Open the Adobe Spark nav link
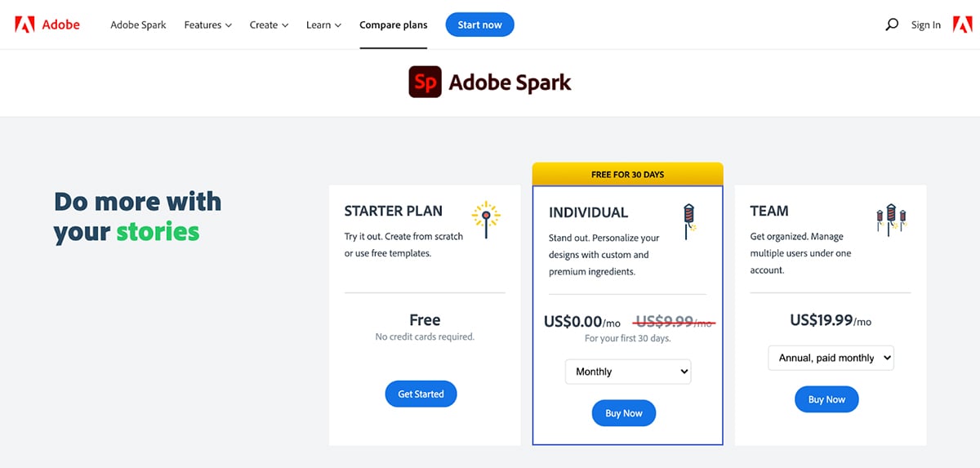The image size is (980, 468). (138, 25)
